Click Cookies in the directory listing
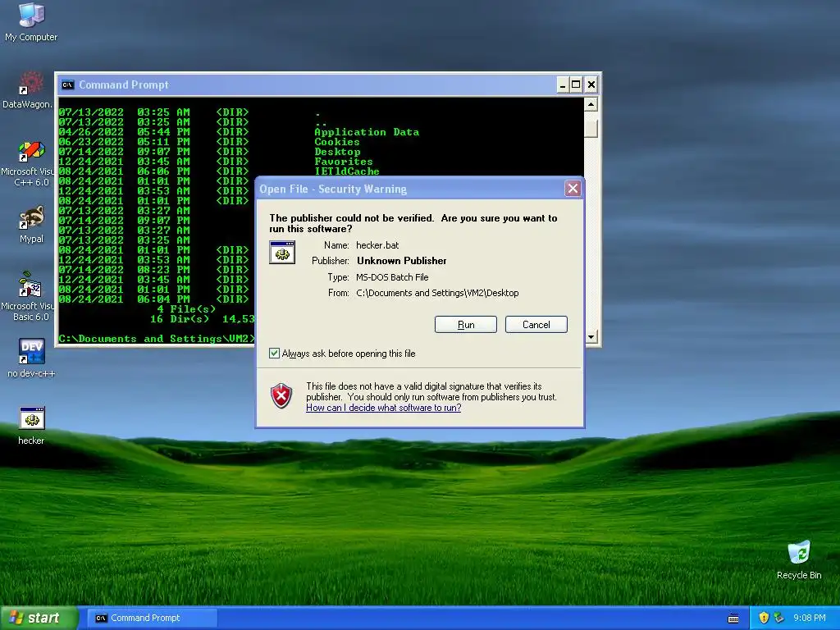Viewport: 840px width, 630px height. tap(337, 142)
